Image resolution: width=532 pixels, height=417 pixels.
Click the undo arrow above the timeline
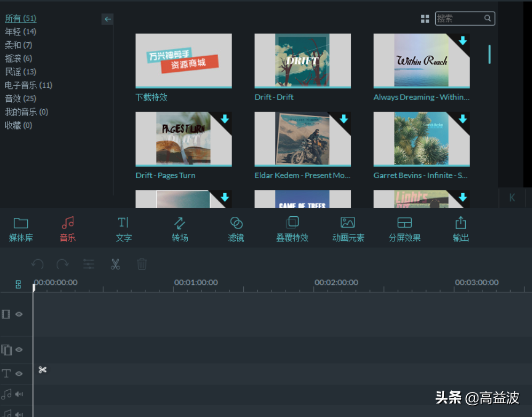tap(36, 264)
